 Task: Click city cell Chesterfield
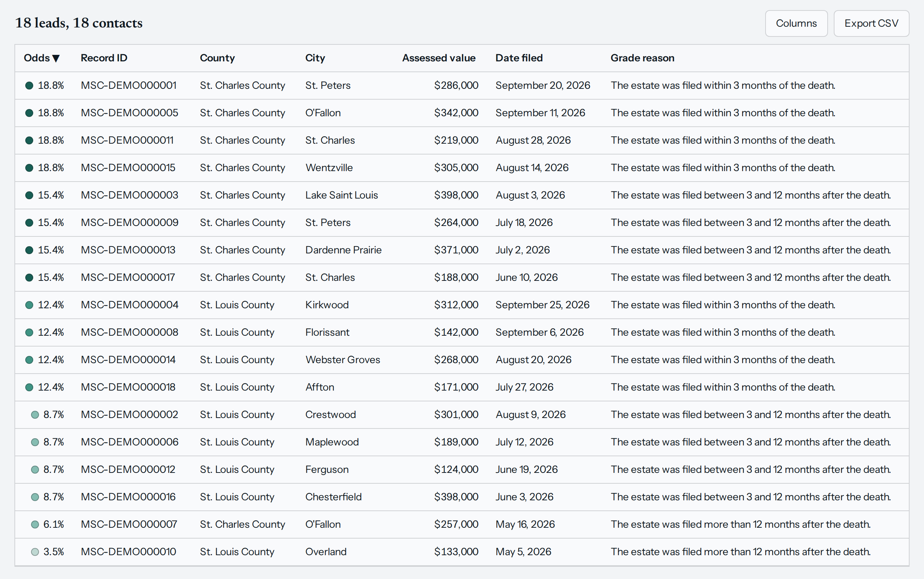click(334, 497)
